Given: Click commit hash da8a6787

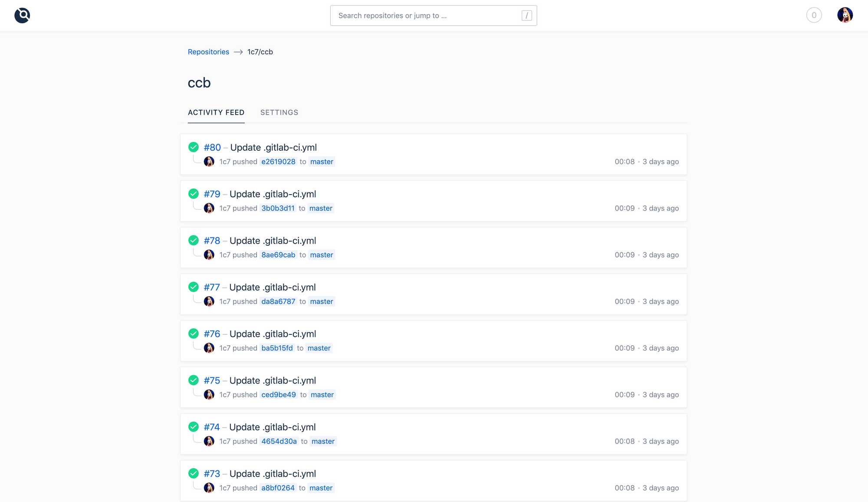Looking at the screenshot, I should 278,301.
